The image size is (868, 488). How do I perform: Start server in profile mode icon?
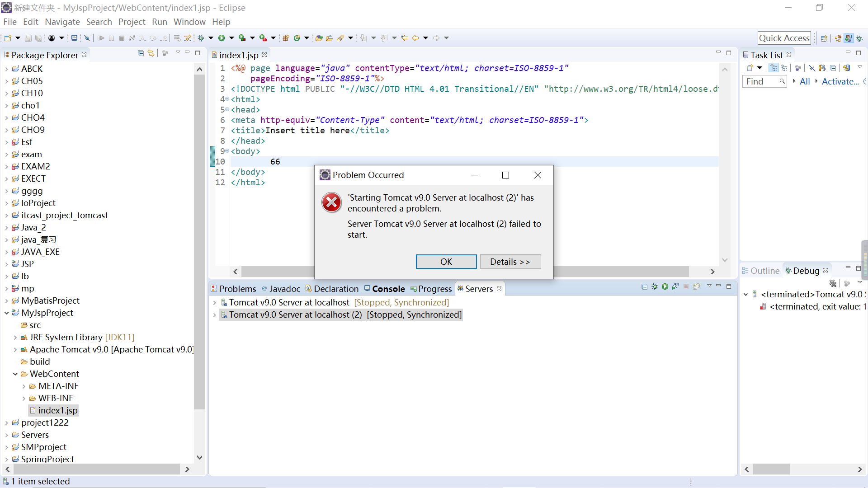click(675, 286)
